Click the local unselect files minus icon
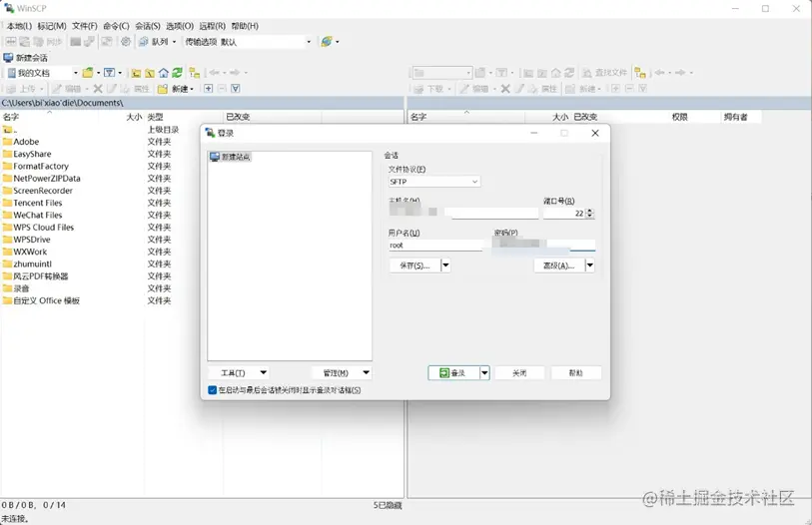Viewport: 812px width, 525px height. point(222,89)
